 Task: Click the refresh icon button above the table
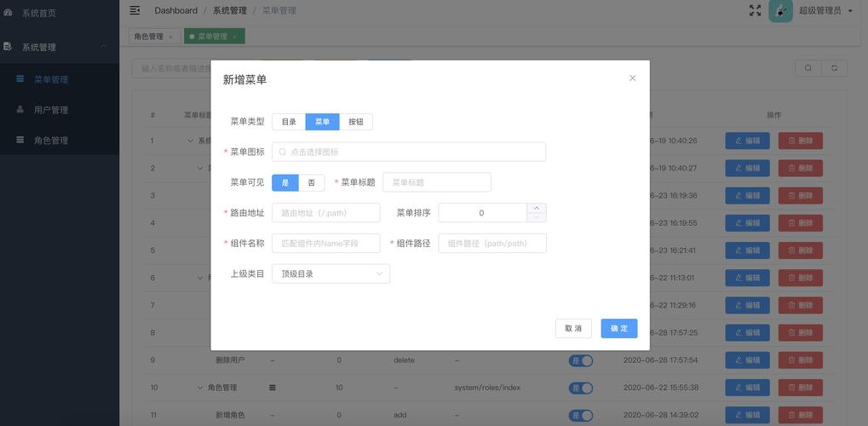pos(834,68)
